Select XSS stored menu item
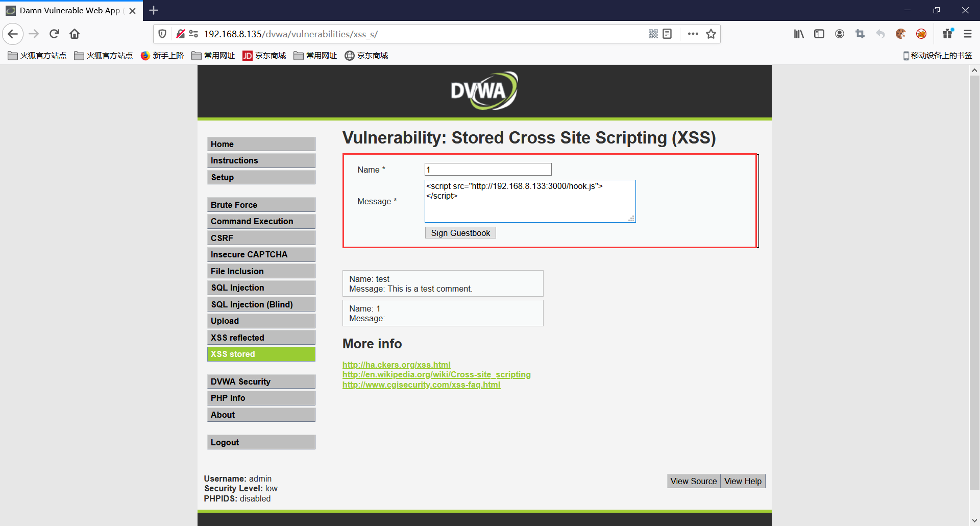The width and height of the screenshot is (980, 526). point(261,354)
